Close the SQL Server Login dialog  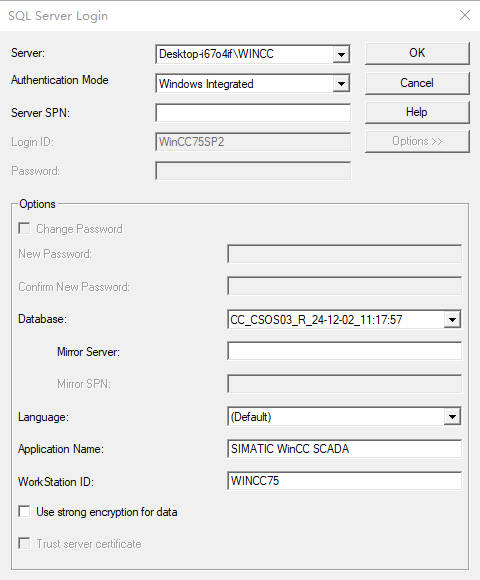click(x=464, y=16)
